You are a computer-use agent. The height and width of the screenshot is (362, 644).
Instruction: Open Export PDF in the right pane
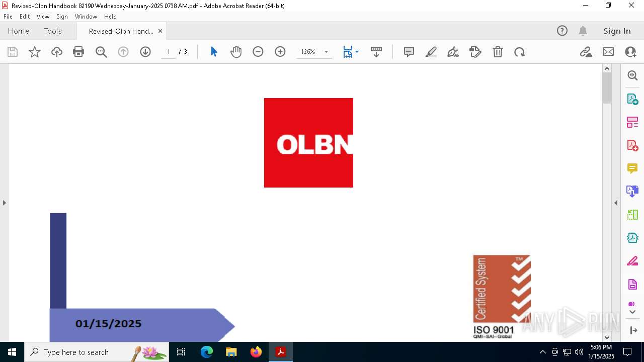632,99
